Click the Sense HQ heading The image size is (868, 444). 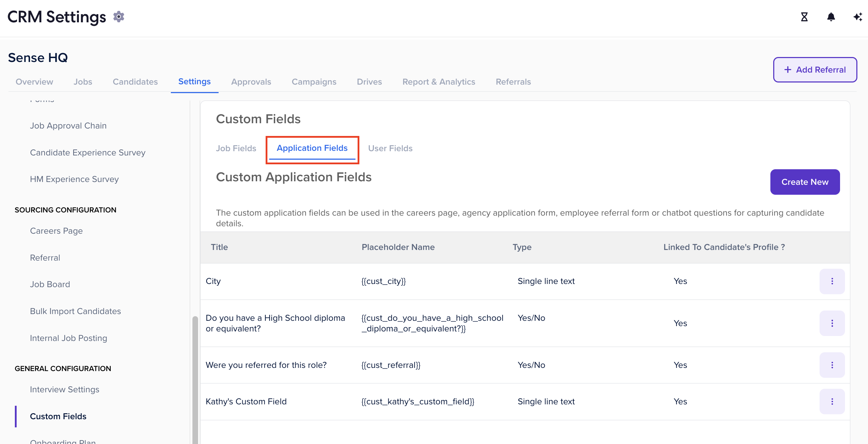[38, 58]
